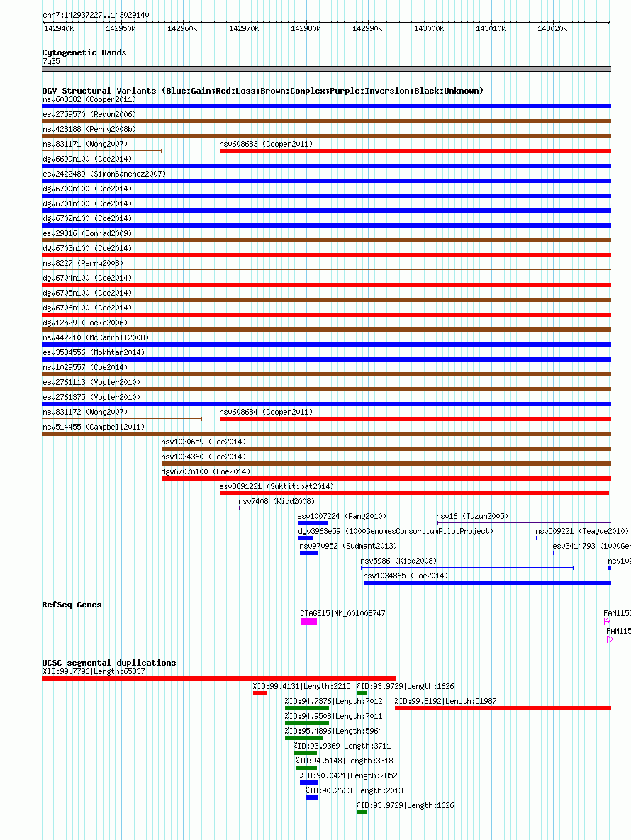This screenshot has height=840, width=631.
Task: Select the nsv608683 (Cooper2011) label
Action: point(266,145)
